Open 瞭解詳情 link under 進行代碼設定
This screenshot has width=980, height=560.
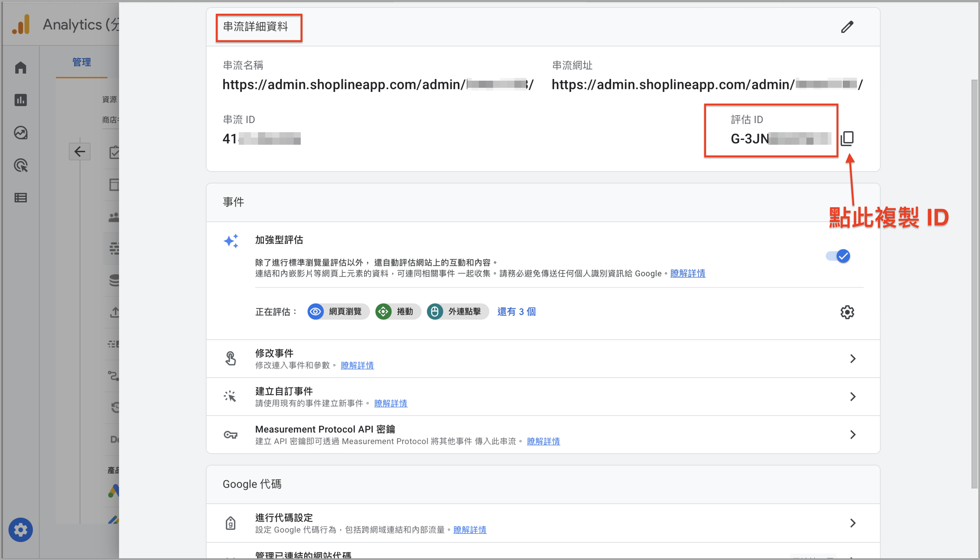pyautogui.click(x=470, y=530)
